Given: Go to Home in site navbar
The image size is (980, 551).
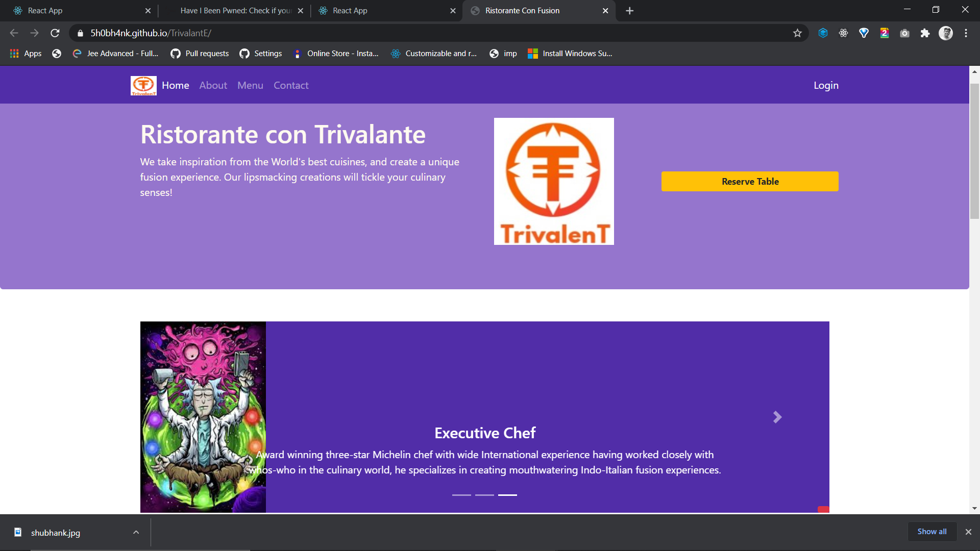Looking at the screenshot, I should tap(176, 86).
